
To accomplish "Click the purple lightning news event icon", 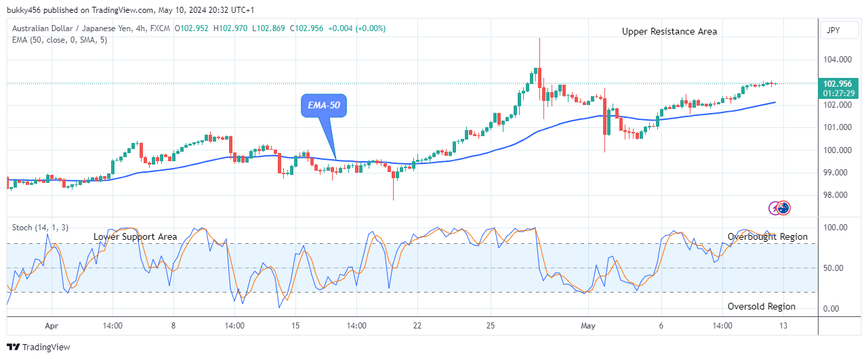I will [774, 208].
